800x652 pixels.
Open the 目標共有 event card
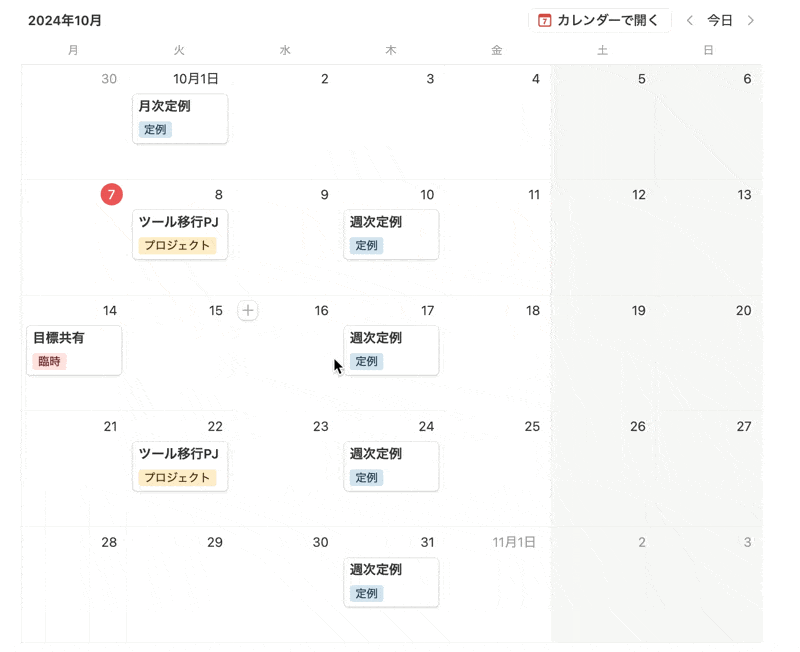[x=74, y=350]
